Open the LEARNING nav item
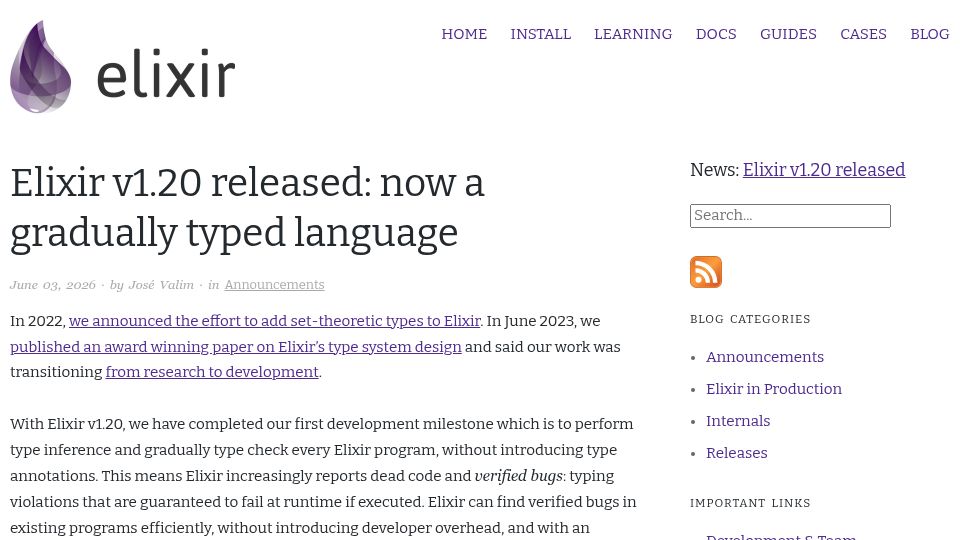The image size is (960, 540). 633,34
